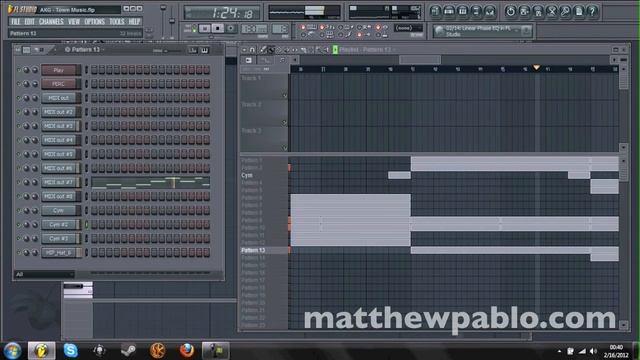Click the Play channel button

tap(58, 70)
